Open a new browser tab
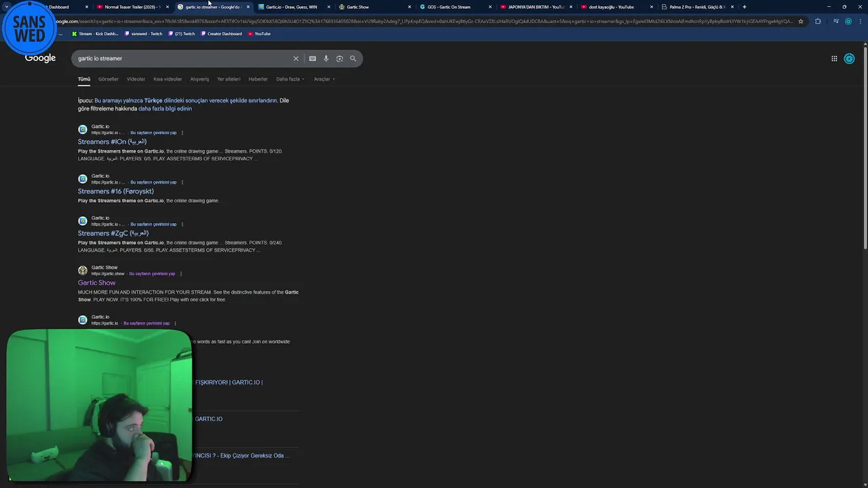The width and height of the screenshot is (868, 488). pos(745,7)
